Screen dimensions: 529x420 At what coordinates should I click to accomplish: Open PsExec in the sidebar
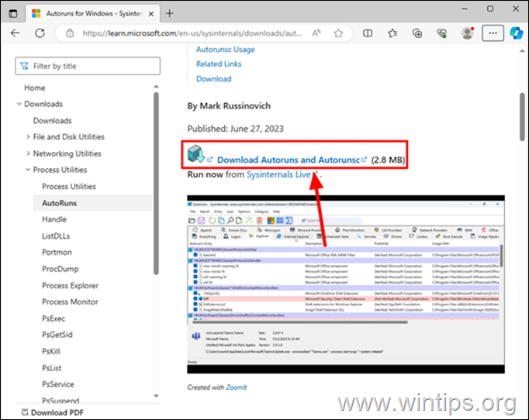(x=54, y=318)
